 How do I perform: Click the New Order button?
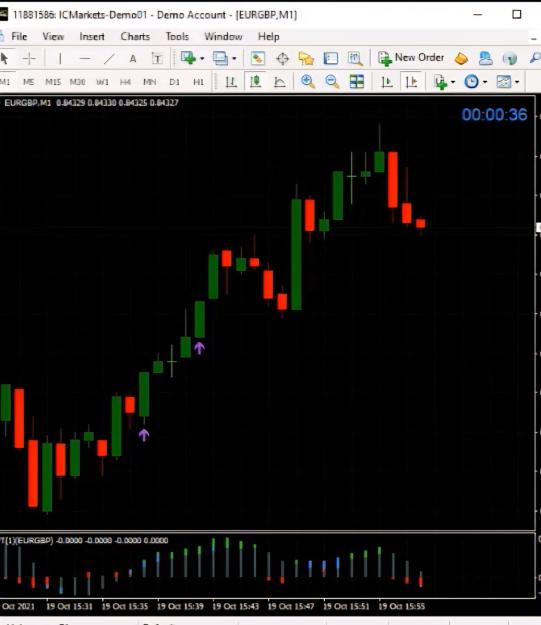click(x=411, y=58)
